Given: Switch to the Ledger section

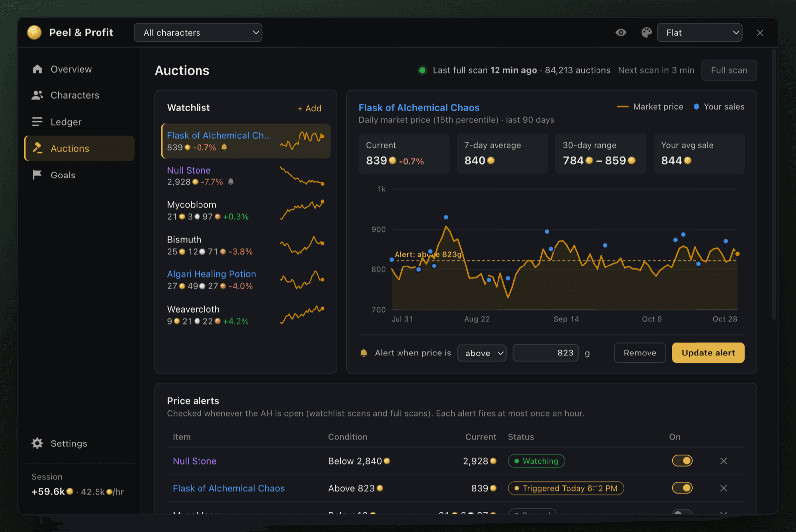Looking at the screenshot, I should (x=80, y=122).
